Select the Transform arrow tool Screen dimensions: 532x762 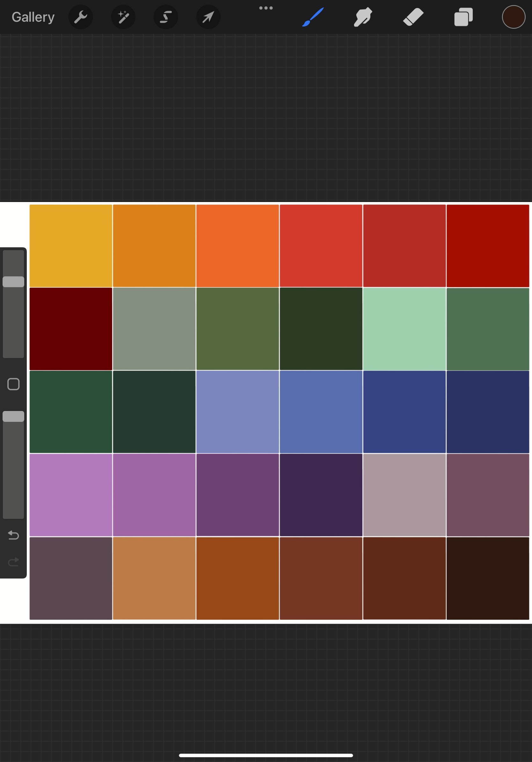point(208,17)
